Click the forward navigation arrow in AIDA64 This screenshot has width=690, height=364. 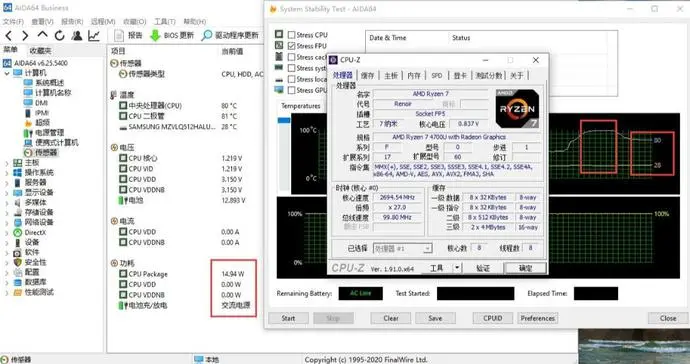[x=25, y=36]
